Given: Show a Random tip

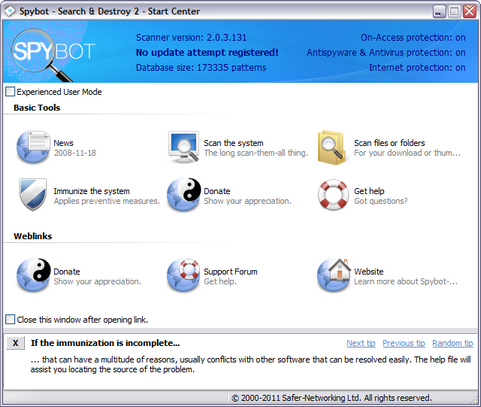Looking at the screenshot, I should coord(453,343).
